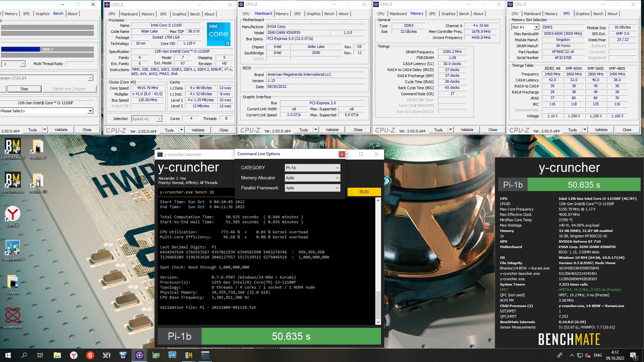Viewport: 644px width, 362px height.
Task: Switch to SPD tab in Memory window
Action: coord(432,14)
